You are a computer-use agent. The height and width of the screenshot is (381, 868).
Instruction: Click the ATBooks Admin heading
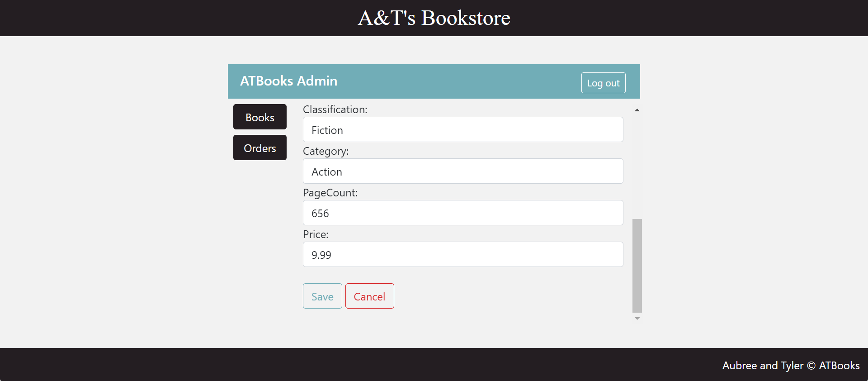tap(288, 81)
